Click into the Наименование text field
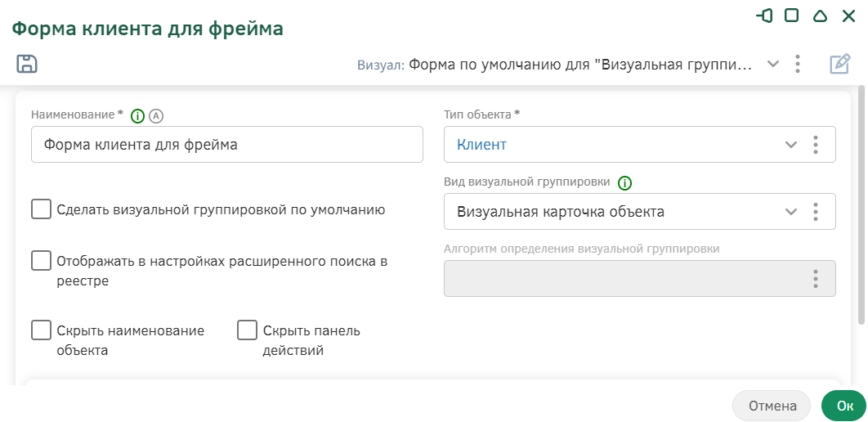Image resolution: width=868 pixels, height=422 pixels. 227,145
